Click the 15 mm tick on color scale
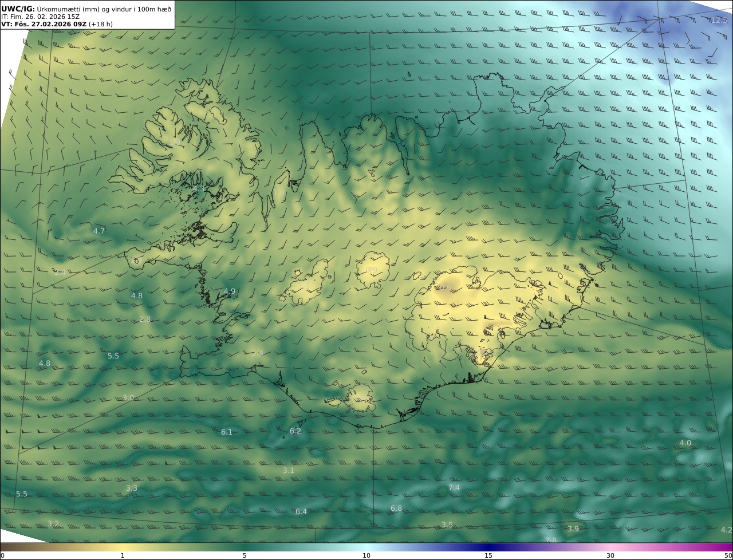Image resolution: width=733 pixels, height=560 pixels. coord(488,555)
